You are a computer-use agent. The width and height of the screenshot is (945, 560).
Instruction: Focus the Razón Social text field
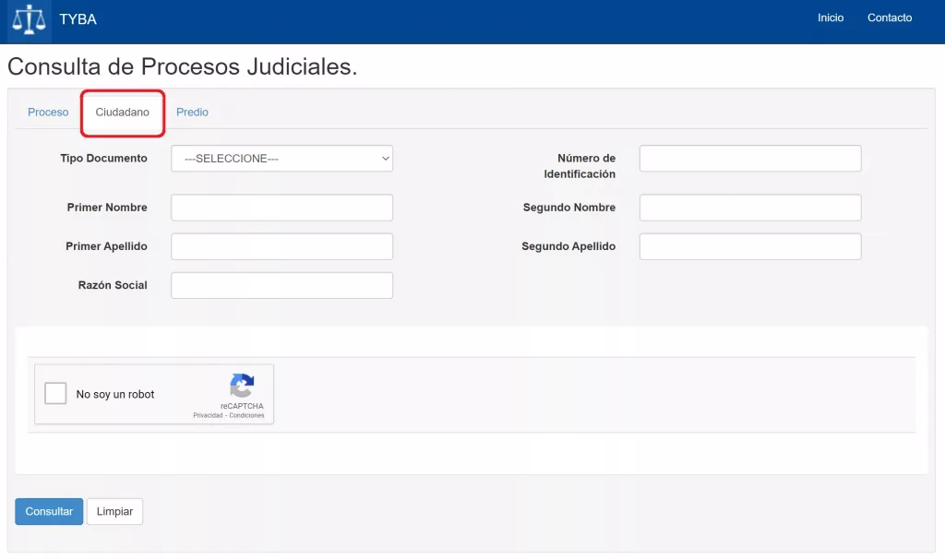pyautogui.click(x=281, y=285)
